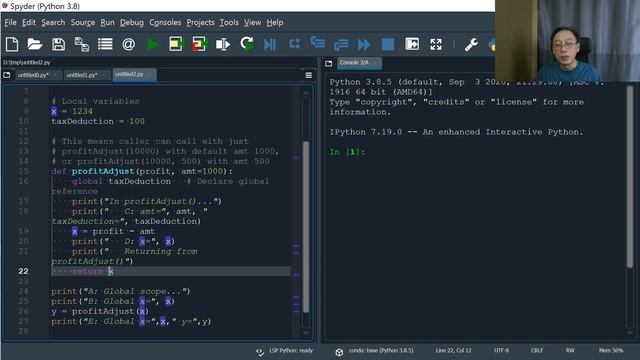This screenshot has height=360, width=640.
Task: Open the file switcher list icon
Action: [x=105, y=44]
